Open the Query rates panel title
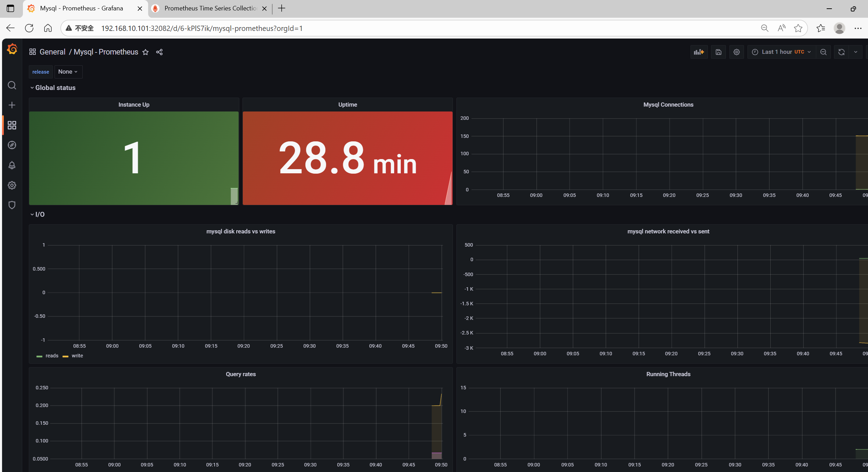 click(x=241, y=374)
